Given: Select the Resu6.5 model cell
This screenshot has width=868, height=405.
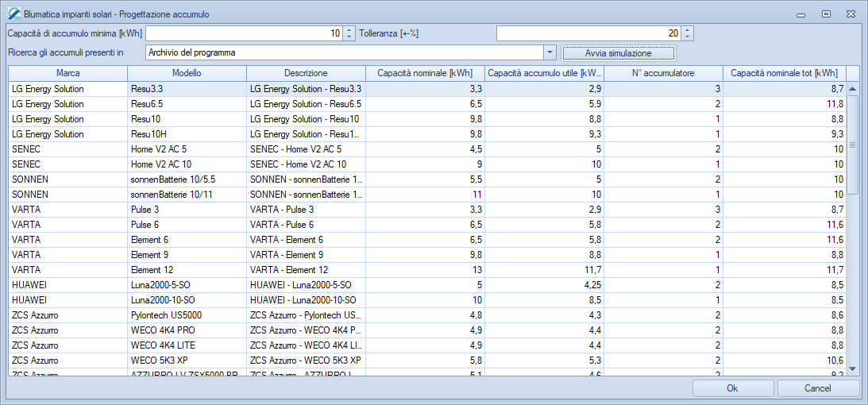Looking at the screenshot, I should (x=187, y=104).
